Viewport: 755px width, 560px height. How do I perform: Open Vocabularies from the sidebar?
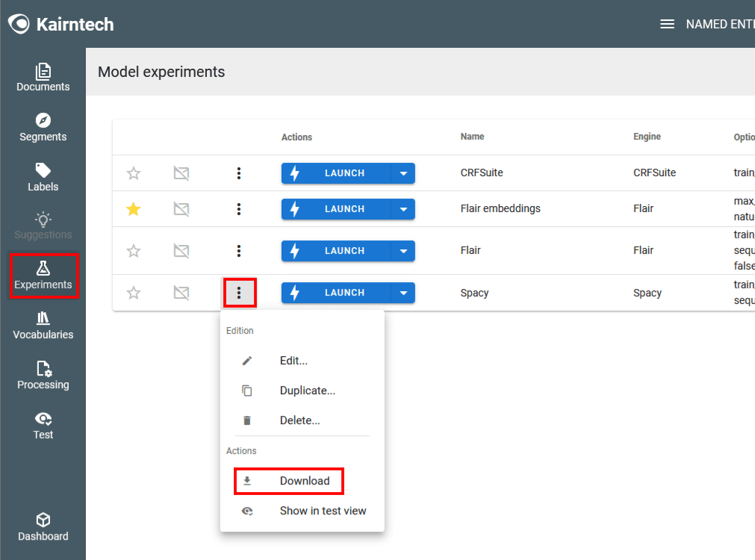tap(43, 326)
